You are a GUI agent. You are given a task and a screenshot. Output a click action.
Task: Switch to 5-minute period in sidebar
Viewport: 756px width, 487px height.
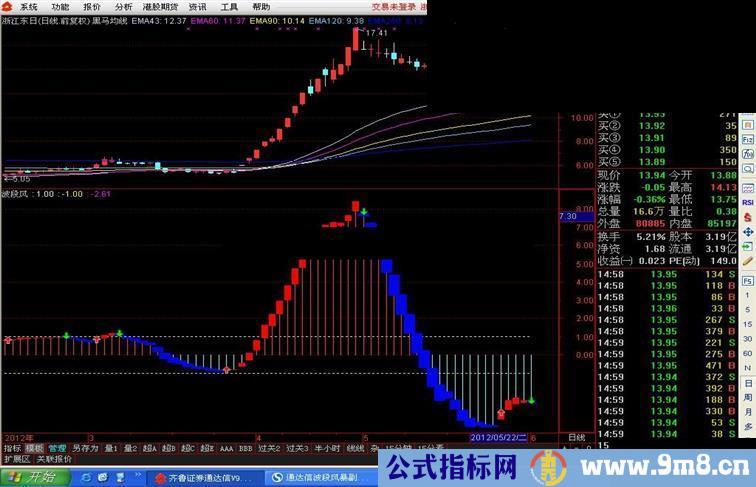748,310
